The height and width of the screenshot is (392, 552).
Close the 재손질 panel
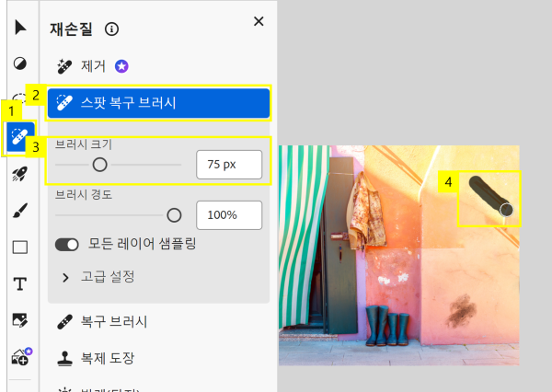pyautogui.click(x=259, y=21)
